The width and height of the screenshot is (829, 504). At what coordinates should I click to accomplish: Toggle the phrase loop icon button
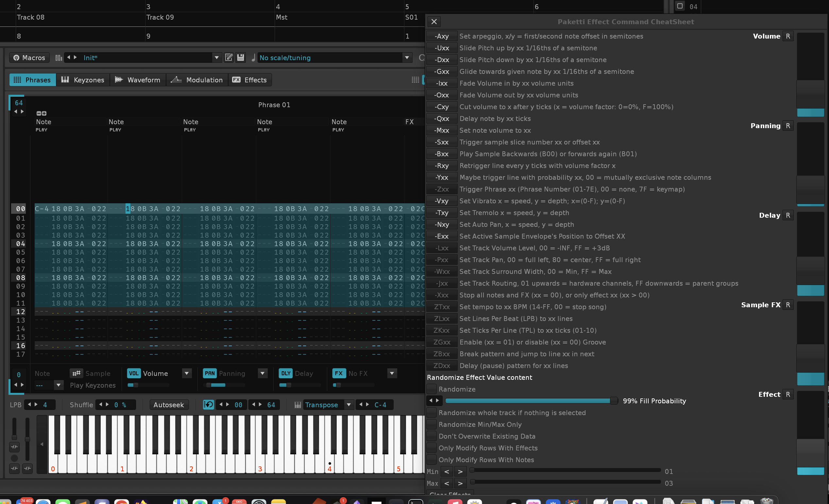point(208,404)
